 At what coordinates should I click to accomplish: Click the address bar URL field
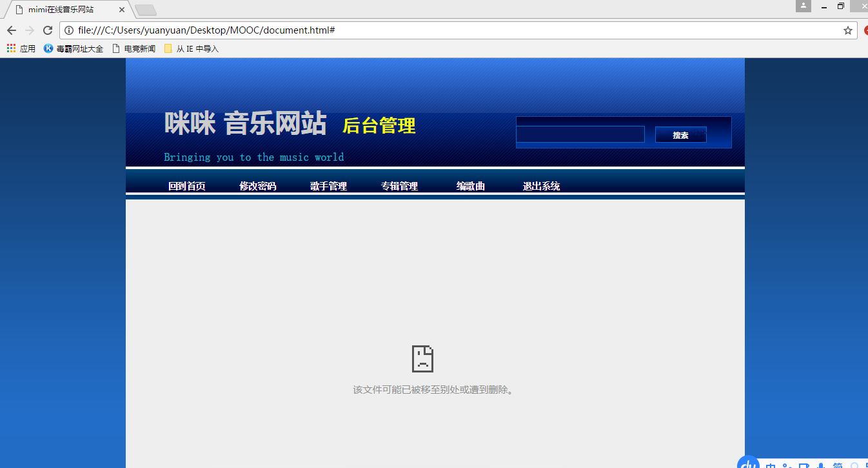click(x=458, y=30)
